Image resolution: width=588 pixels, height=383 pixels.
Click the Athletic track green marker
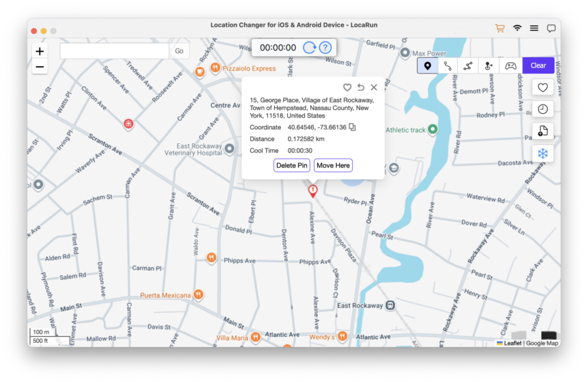(433, 129)
